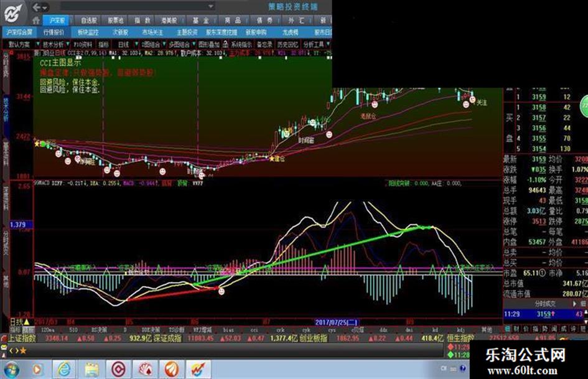Click the 图形叠加 toolbar button
The image size is (588, 379).
coord(209,44)
